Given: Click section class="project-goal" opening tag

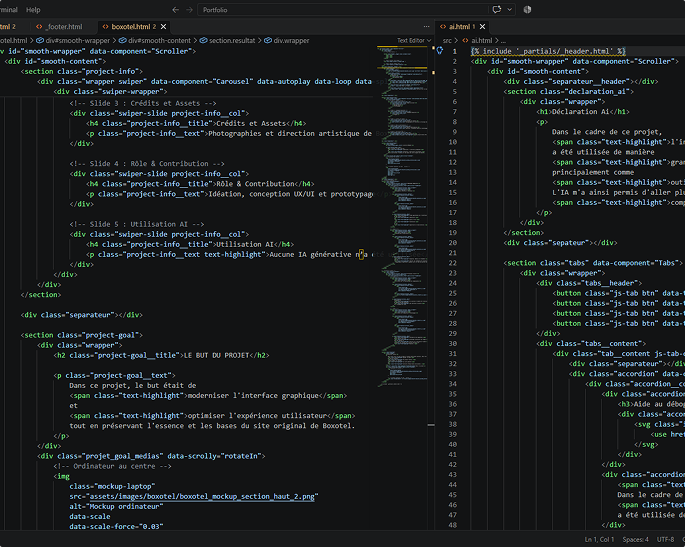Looking at the screenshot, I should tap(82, 335).
